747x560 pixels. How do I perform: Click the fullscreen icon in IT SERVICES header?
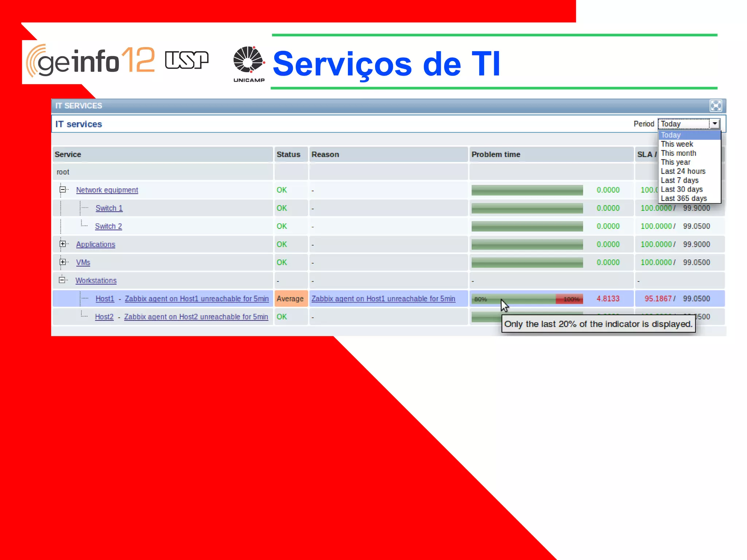[715, 106]
